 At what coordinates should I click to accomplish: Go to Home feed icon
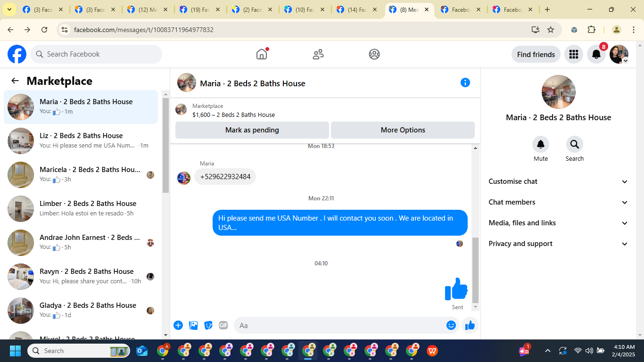point(262,54)
